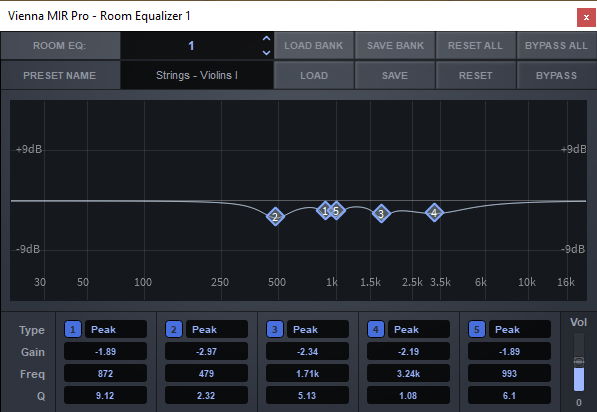Image resolution: width=597 pixels, height=412 pixels.
Task: Click band 2 gain value -2.97
Action: [x=206, y=351]
